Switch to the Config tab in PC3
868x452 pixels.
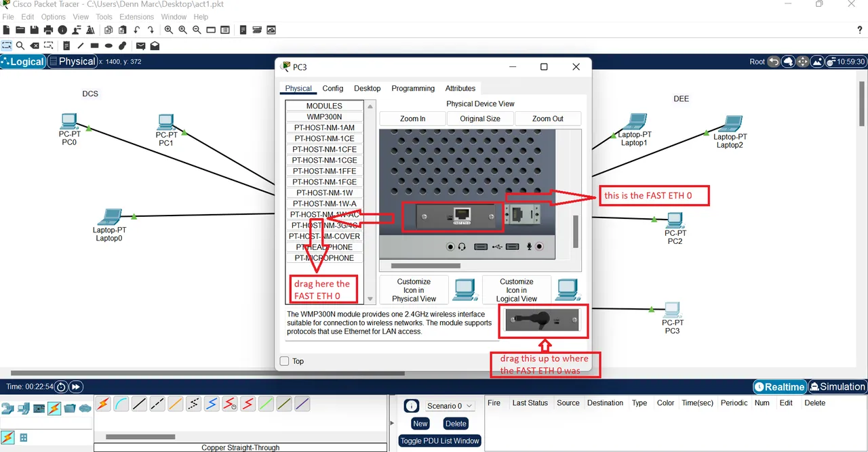333,88
